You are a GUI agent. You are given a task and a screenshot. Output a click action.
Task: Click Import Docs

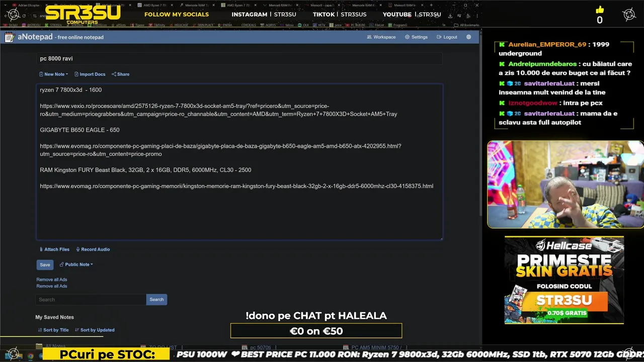click(x=90, y=74)
